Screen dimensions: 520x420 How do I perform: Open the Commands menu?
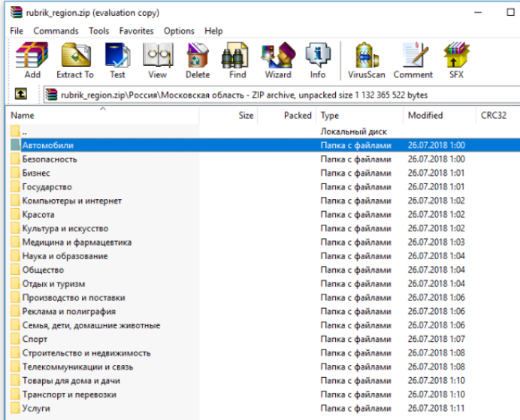click(56, 31)
